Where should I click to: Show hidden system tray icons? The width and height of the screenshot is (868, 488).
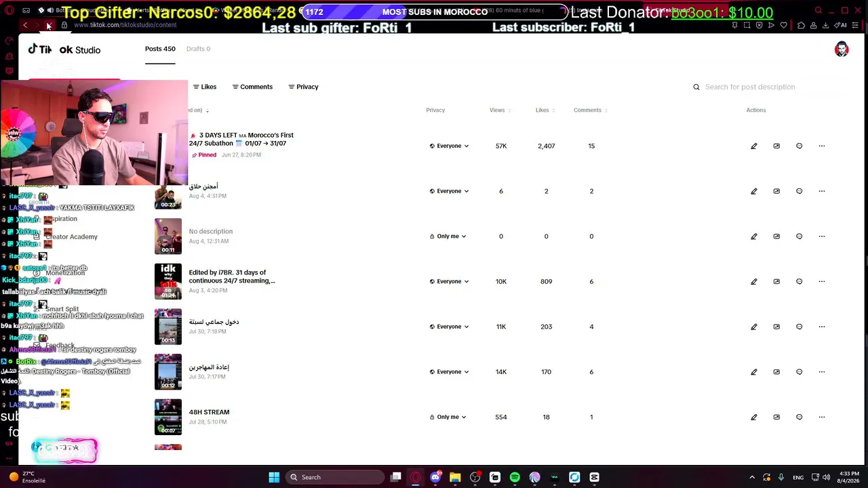click(751, 477)
